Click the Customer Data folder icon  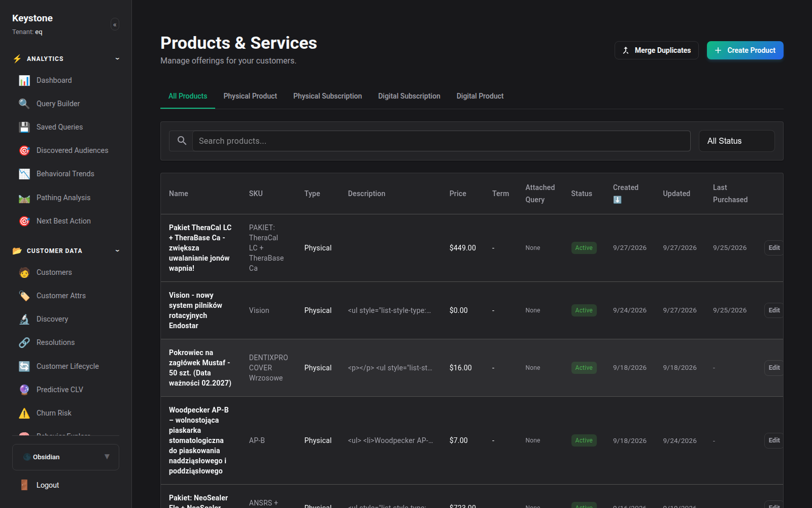point(17,251)
